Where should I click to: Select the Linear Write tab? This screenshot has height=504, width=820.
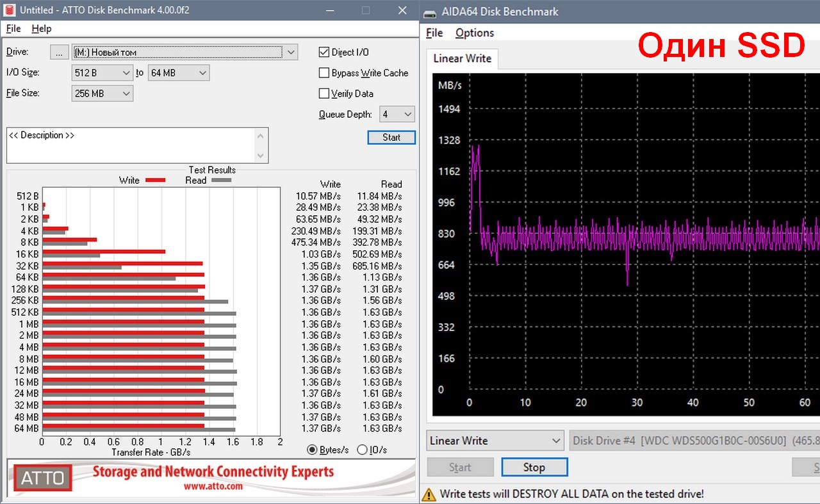click(462, 58)
